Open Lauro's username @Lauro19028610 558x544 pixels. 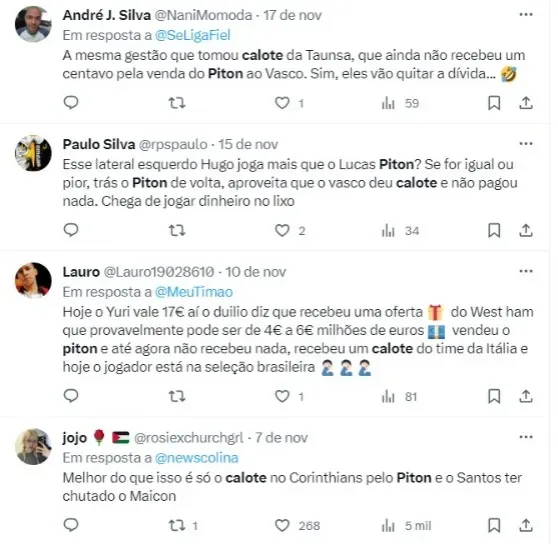point(159,272)
